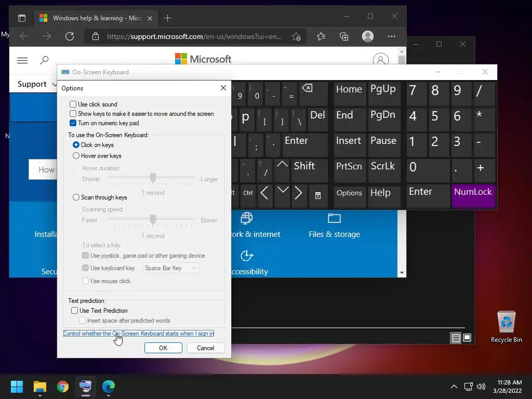Open Microsoft Edge from the taskbar
This screenshot has height=399, width=532.
point(109,387)
